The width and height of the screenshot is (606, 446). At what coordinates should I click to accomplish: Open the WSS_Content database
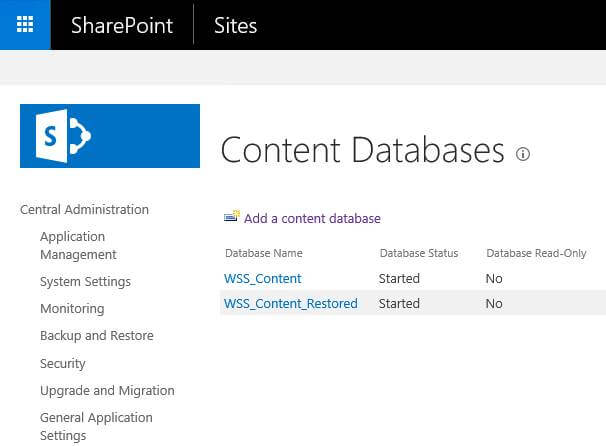tap(263, 279)
